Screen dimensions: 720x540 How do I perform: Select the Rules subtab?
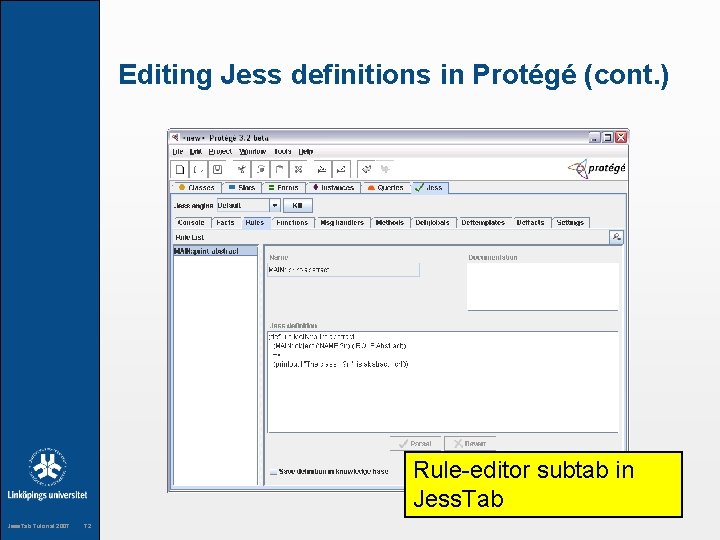[x=255, y=222]
